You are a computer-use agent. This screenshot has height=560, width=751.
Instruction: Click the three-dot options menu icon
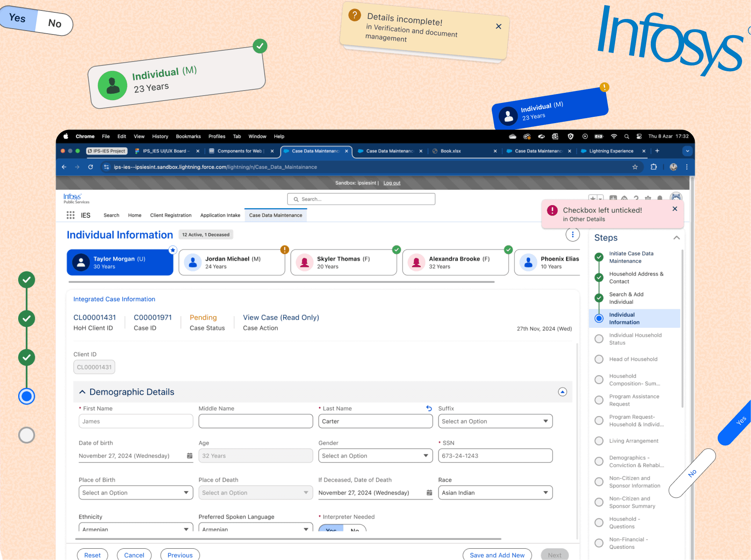(x=572, y=235)
